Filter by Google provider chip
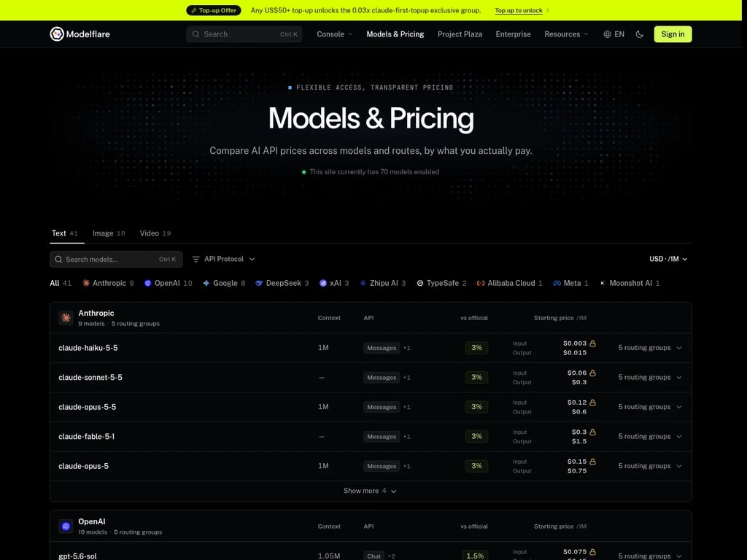This screenshot has width=747, height=560. click(x=224, y=283)
